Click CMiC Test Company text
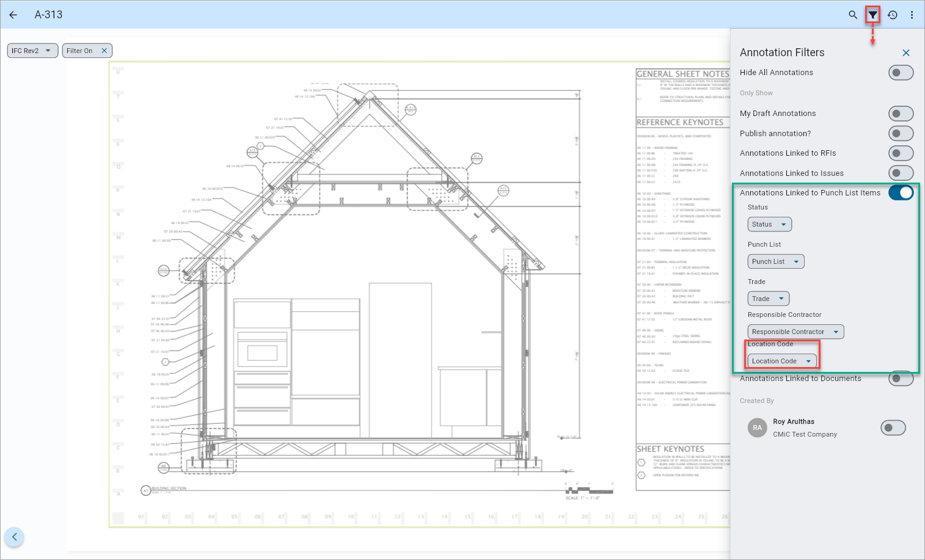This screenshot has width=925, height=560. click(x=805, y=434)
